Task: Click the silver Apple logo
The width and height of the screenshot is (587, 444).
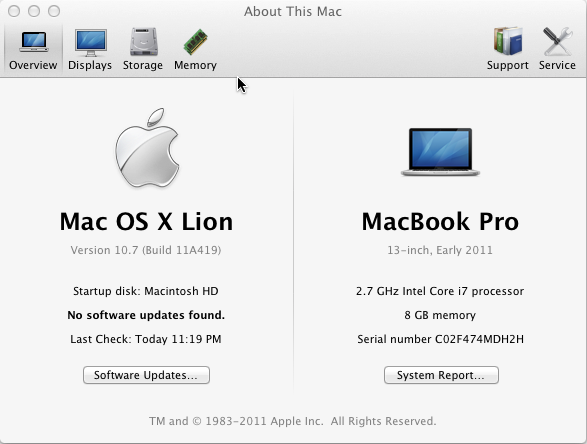Action: [x=147, y=148]
